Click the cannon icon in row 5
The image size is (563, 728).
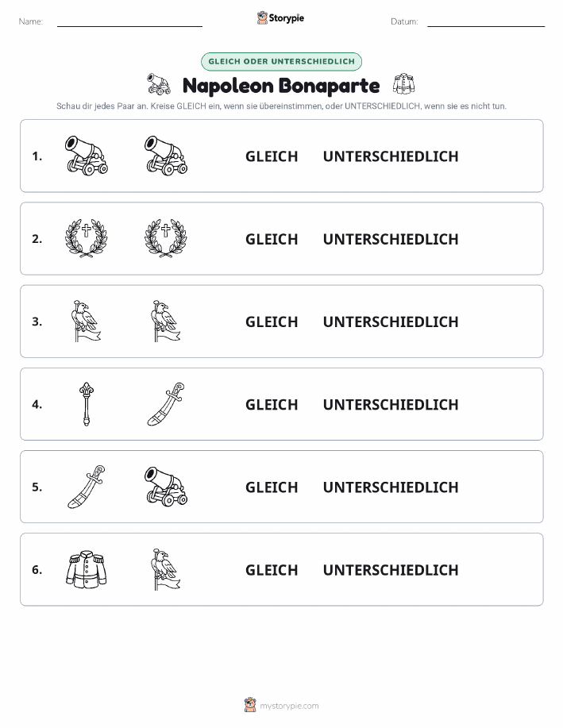166,487
